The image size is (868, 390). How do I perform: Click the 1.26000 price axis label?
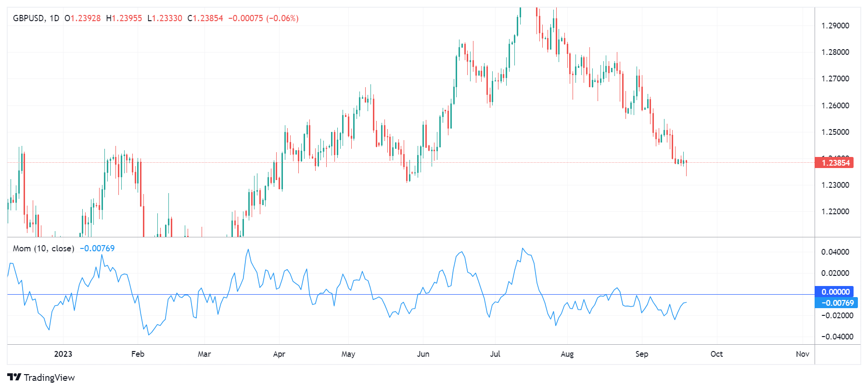click(835, 105)
